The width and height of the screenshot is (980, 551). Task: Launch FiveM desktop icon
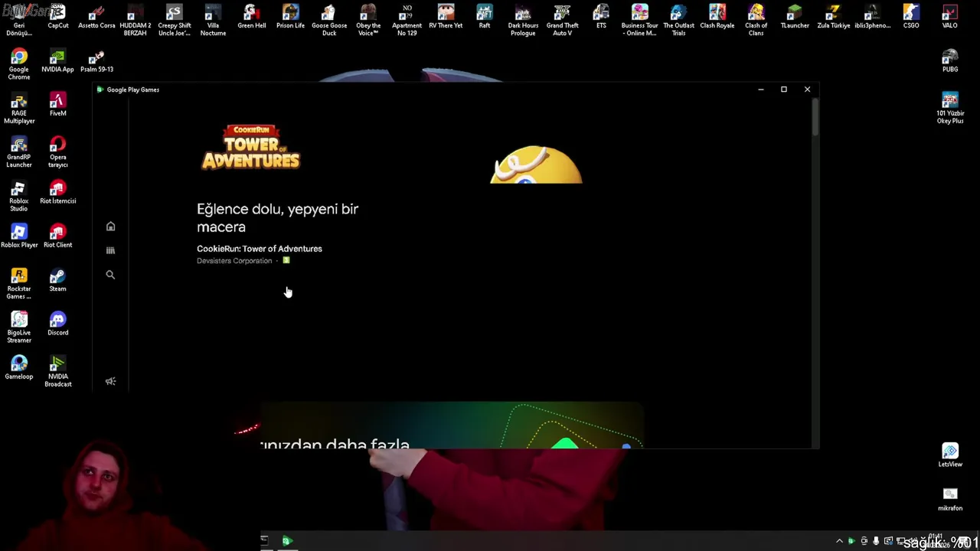tap(57, 105)
